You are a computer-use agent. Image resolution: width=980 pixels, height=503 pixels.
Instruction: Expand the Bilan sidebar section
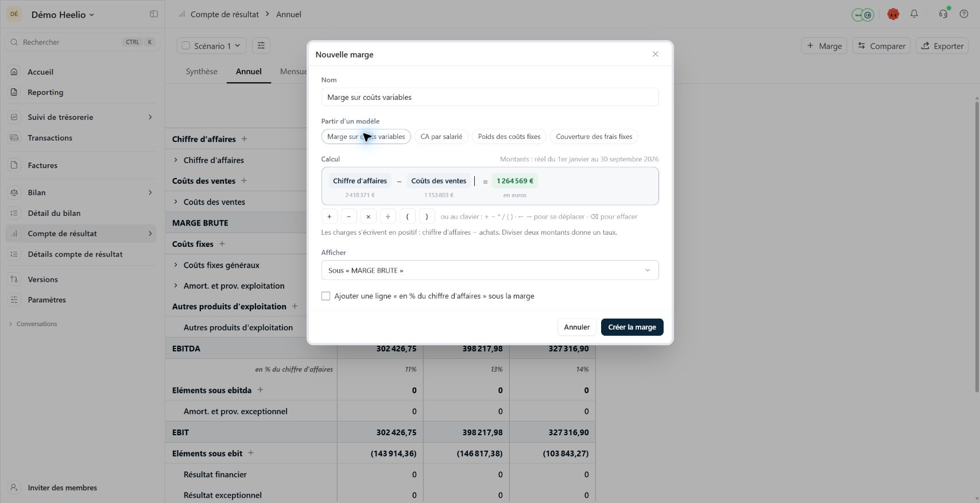coord(150,192)
